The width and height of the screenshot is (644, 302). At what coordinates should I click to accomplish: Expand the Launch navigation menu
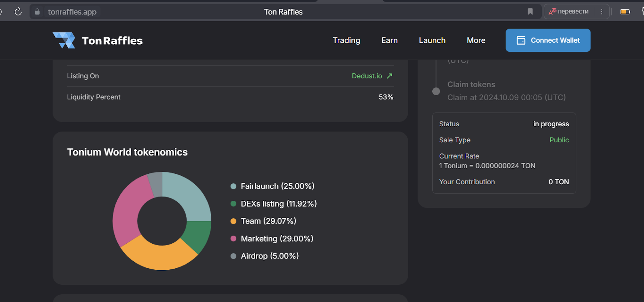pos(432,40)
